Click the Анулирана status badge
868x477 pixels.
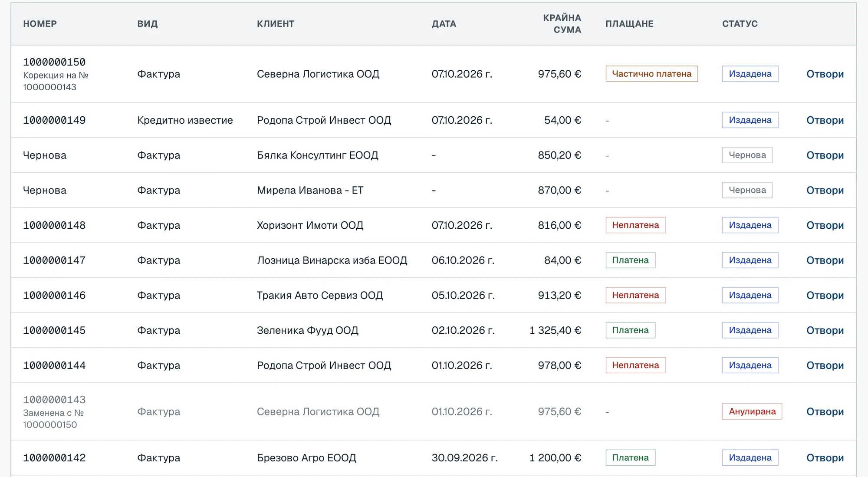tap(752, 411)
